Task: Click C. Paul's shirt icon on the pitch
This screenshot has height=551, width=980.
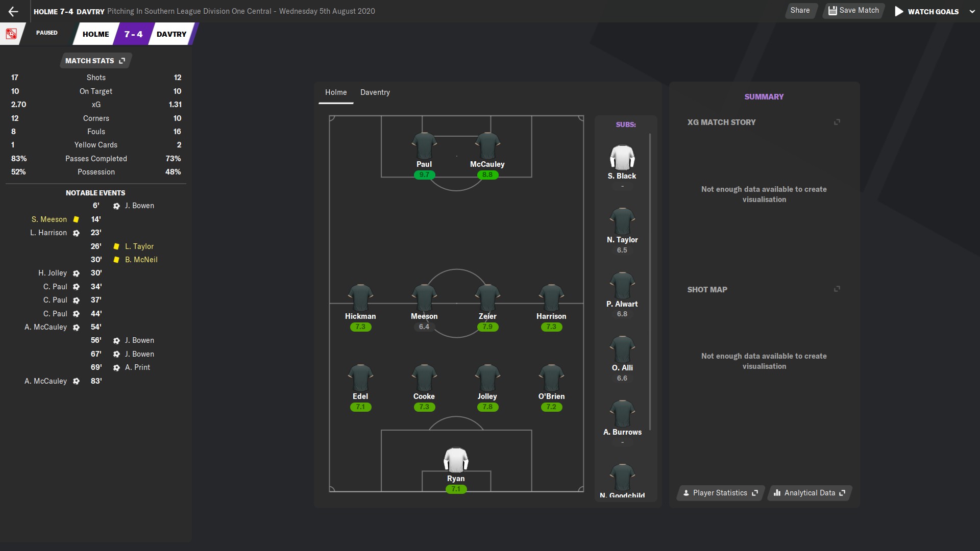Action: click(x=424, y=146)
